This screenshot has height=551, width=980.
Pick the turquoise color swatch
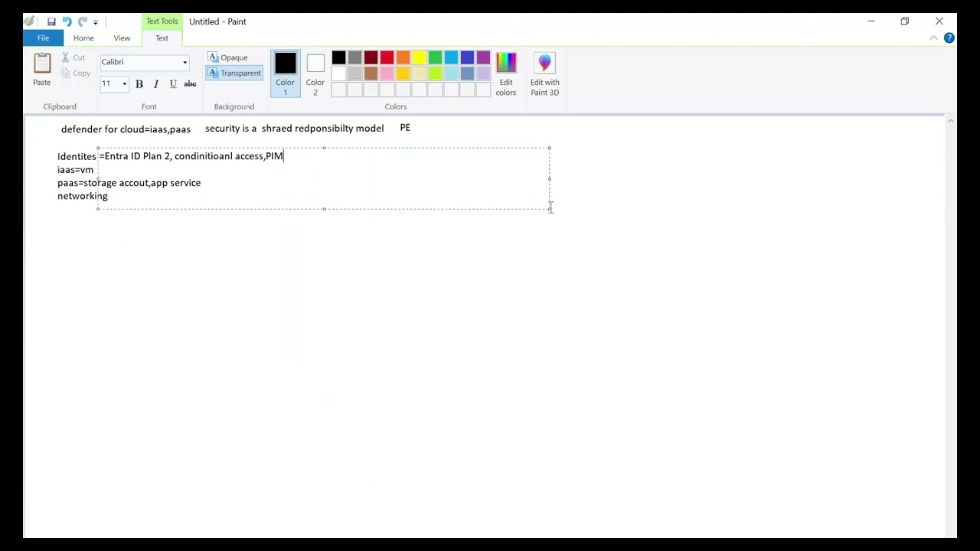pos(451,57)
